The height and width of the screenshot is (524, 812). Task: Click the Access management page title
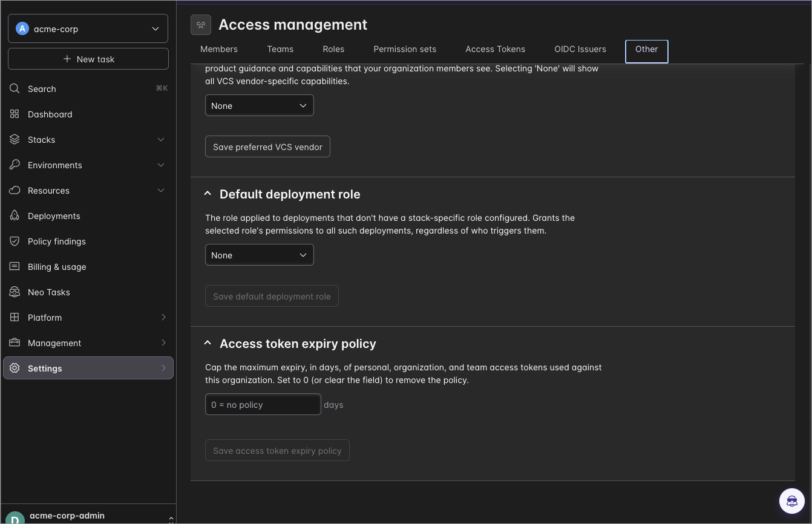[293, 25]
